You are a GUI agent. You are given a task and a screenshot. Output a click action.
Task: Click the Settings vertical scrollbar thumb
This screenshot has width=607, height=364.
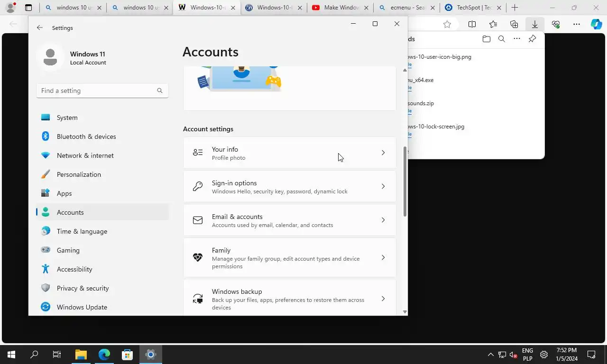tap(405, 182)
